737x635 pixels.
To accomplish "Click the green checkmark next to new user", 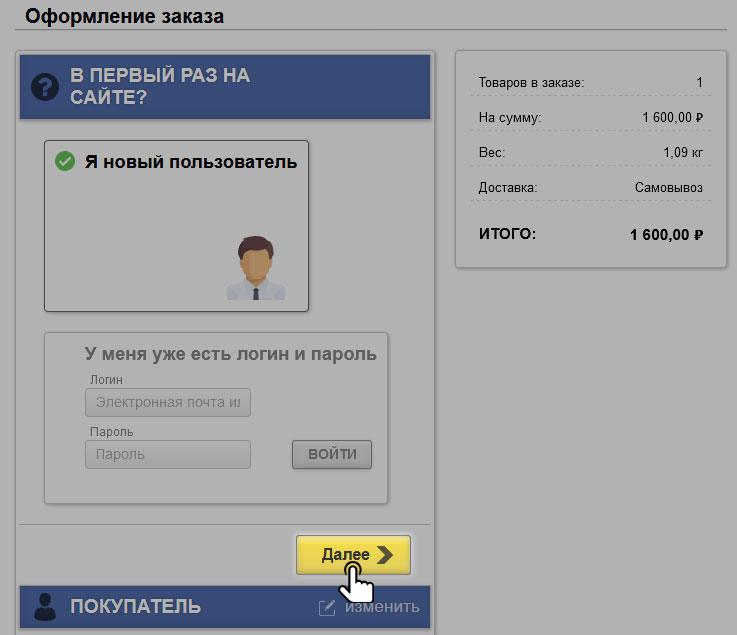I will coord(65,161).
